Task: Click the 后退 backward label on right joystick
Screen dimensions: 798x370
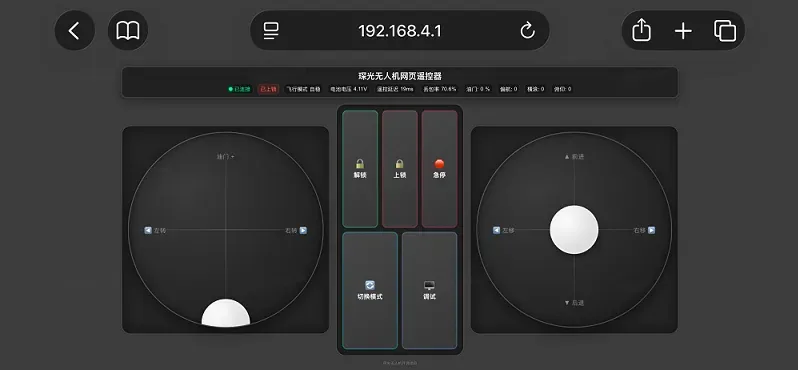Action: (575, 303)
